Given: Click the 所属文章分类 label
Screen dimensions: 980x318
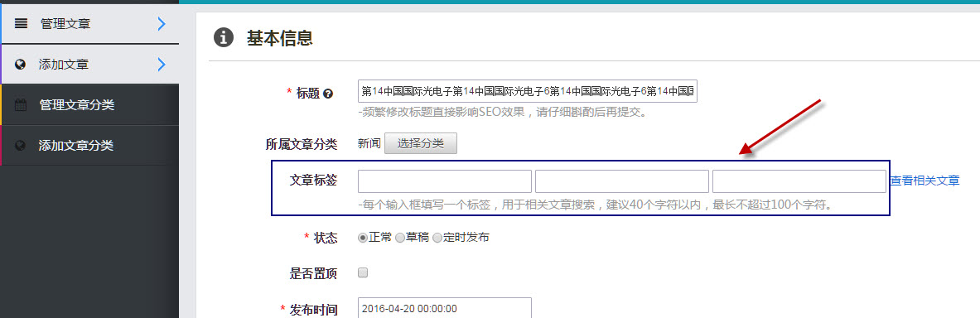Looking at the screenshot, I should (x=302, y=144).
